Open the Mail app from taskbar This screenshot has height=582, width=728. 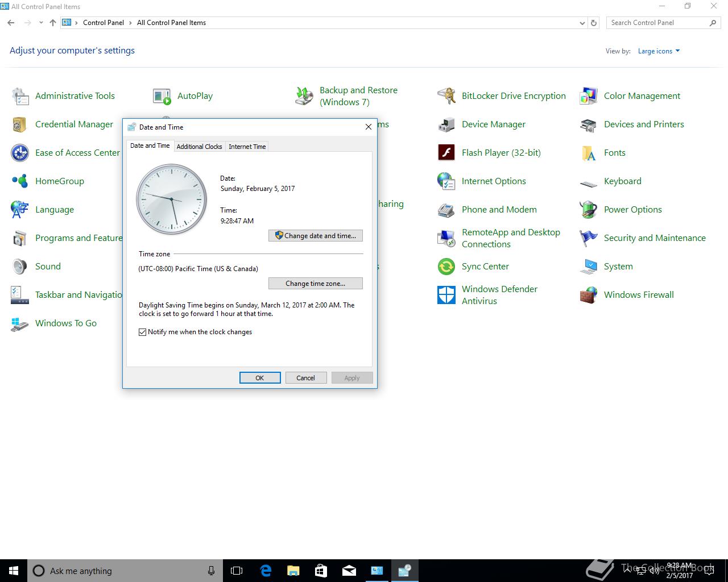tap(349, 571)
